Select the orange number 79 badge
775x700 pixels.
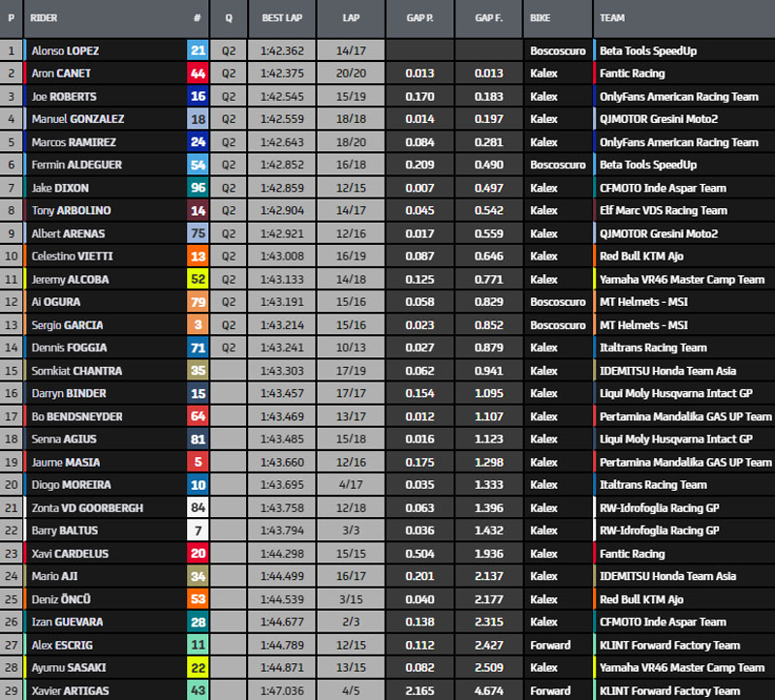(198, 302)
